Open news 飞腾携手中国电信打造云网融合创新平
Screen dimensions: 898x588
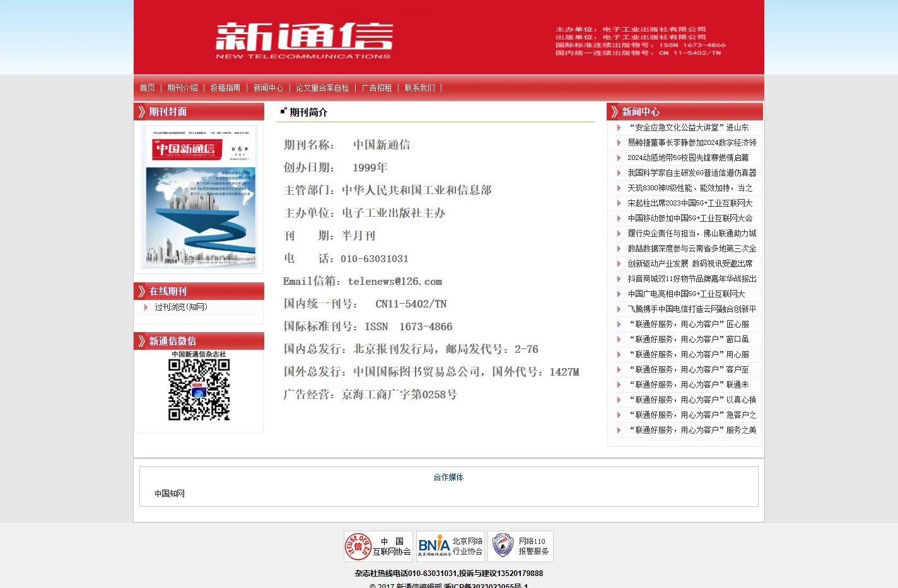[x=692, y=309]
